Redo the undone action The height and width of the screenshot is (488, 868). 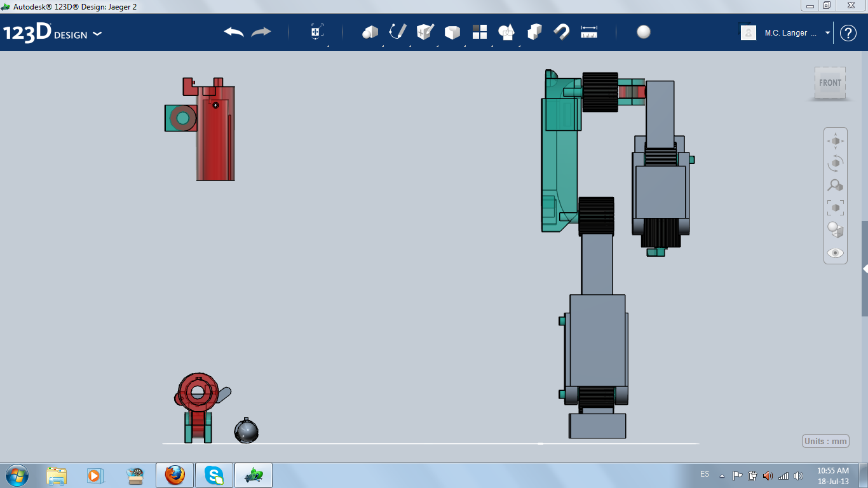tap(261, 32)
